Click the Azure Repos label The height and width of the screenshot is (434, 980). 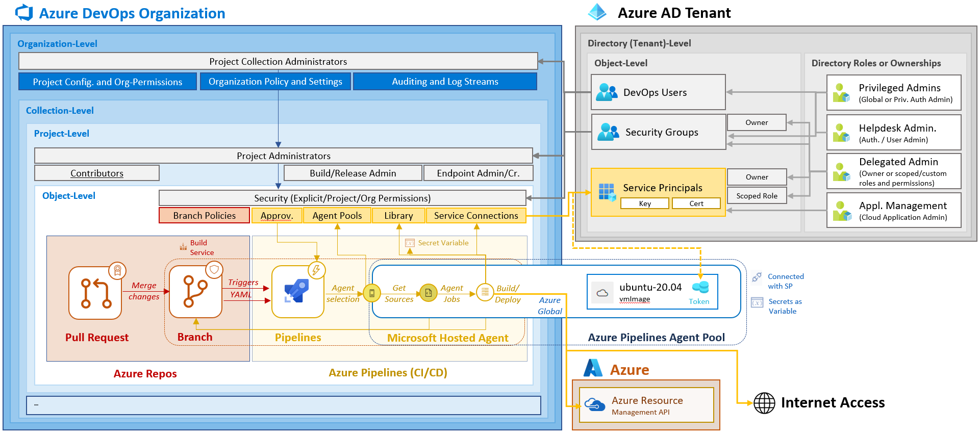tap(145, 373)
